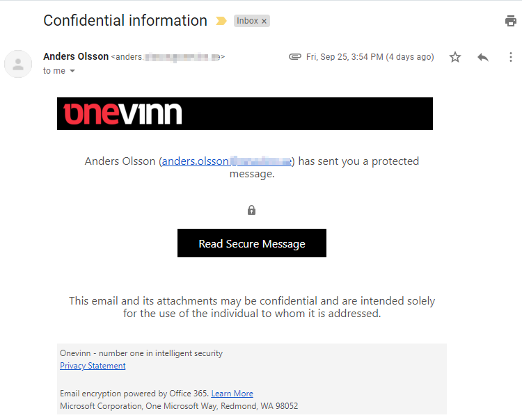Click the blurred sender address beside name

point(168,57)
